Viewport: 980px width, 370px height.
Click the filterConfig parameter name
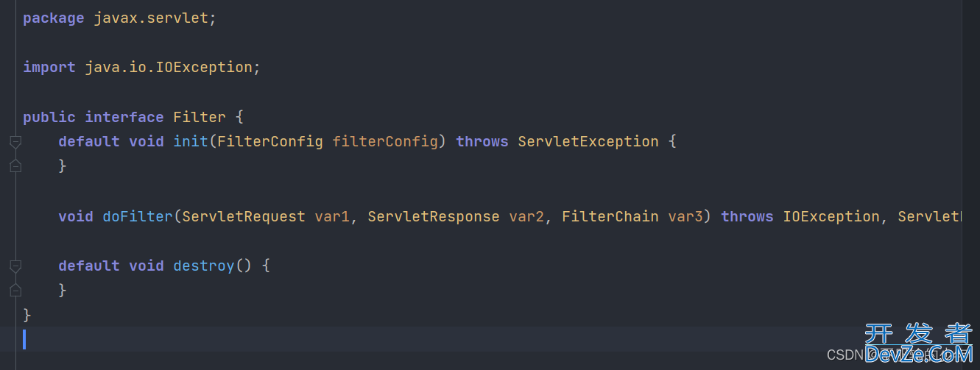pyautogui.click(x=385, y=141)
